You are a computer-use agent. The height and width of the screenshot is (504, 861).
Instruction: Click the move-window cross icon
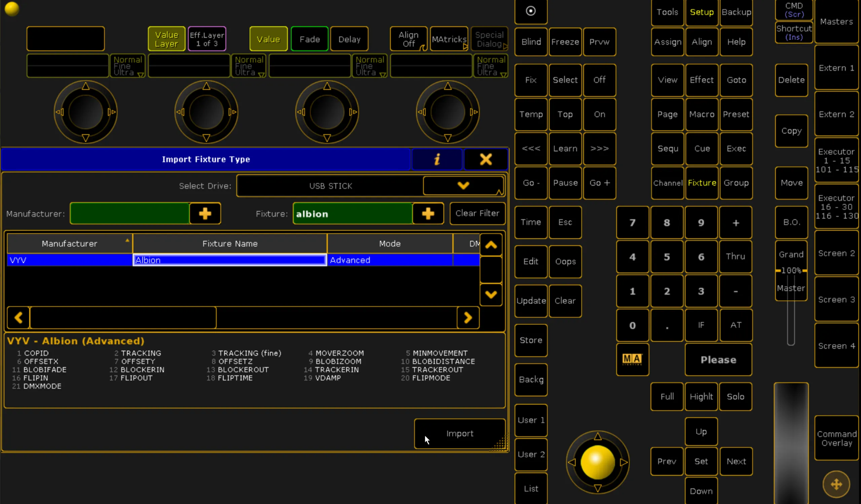836,484
